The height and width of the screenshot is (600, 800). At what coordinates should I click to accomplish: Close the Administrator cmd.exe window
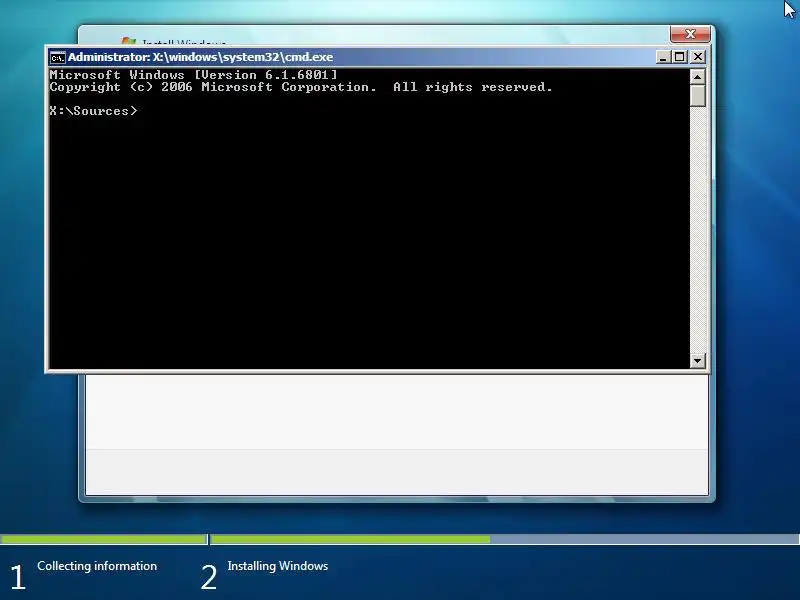tap(698, 57)
